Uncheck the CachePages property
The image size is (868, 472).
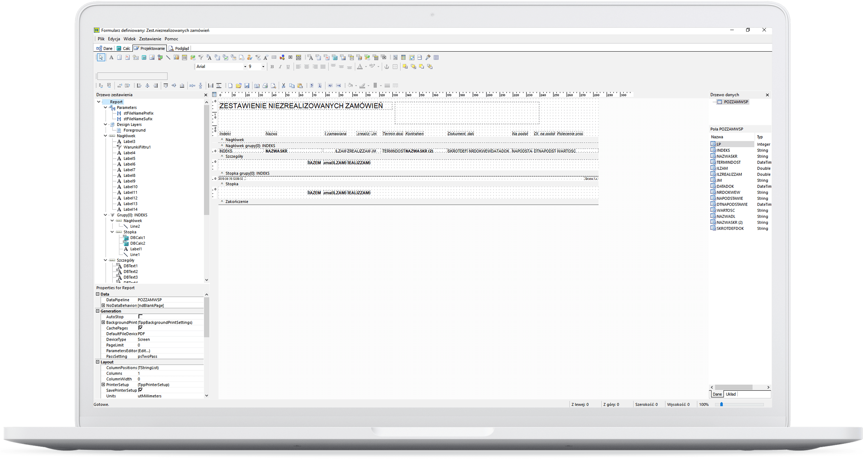pos(140,328)
